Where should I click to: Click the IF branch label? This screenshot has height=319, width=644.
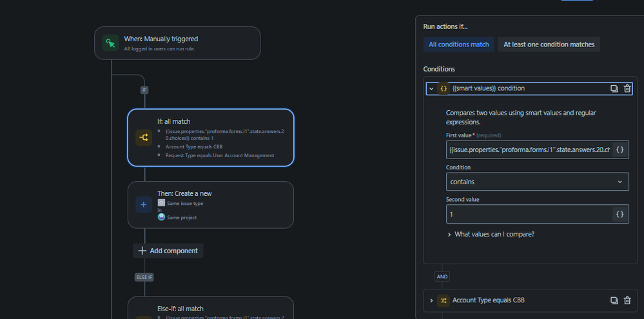pos(144,90)
